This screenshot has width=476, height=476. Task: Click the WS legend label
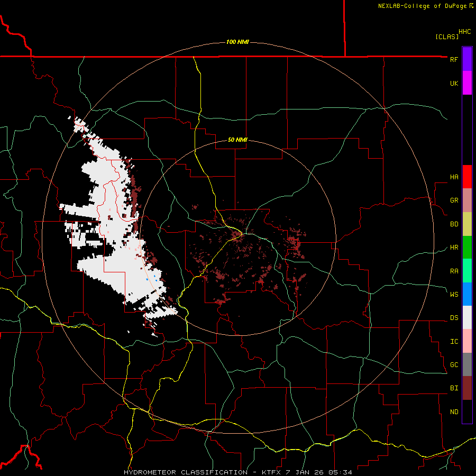click(454, 295)
